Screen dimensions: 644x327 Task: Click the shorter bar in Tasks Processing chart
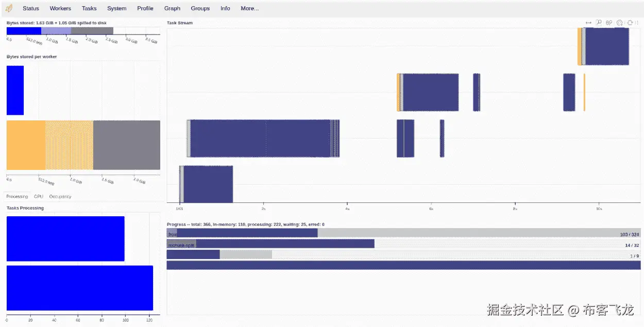point(65,239)
